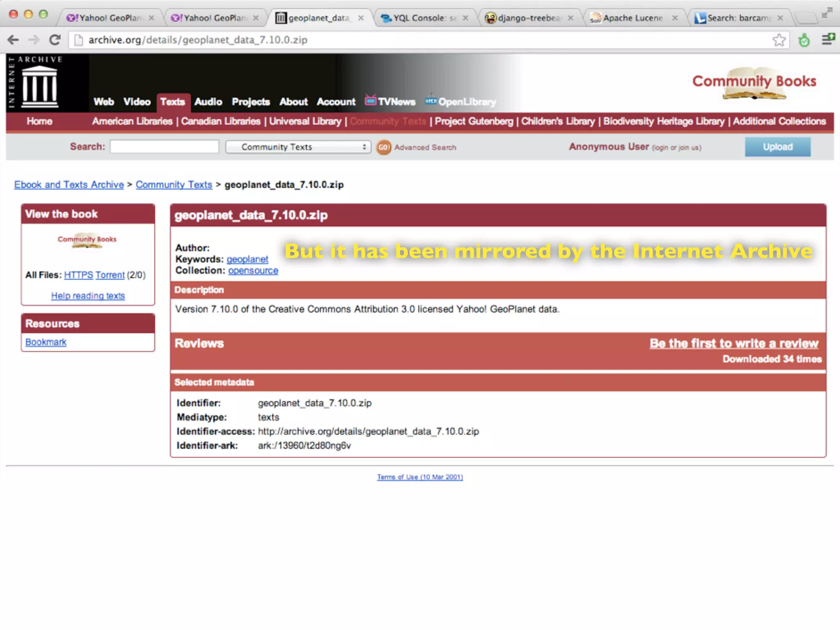Image resolution: width=840 pixels, height=630 pixels.
Task: Click the Identifier-access URL text
Action: [x=368, y=431]
